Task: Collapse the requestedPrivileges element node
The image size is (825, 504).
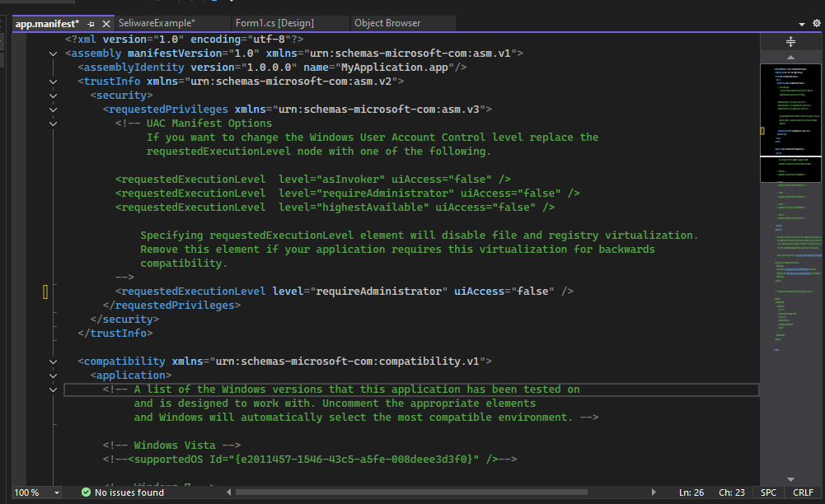Action: pos(53,110)
